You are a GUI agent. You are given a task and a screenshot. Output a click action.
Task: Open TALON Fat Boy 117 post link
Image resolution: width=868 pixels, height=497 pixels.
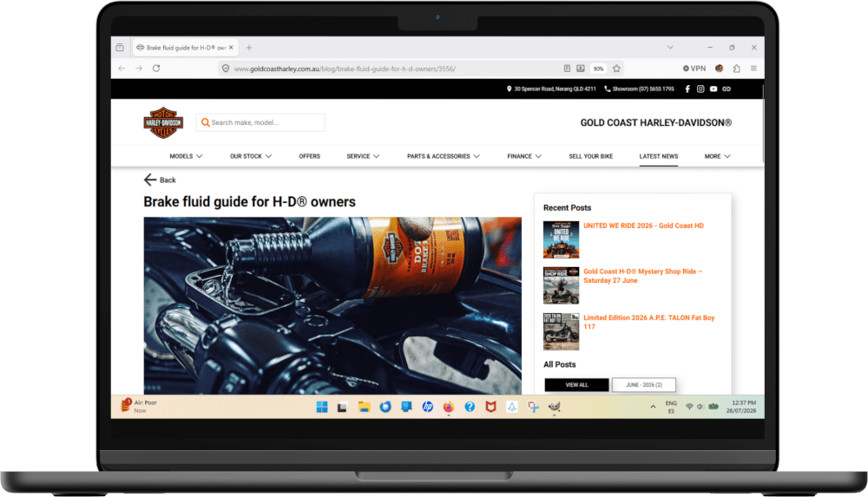pyautogui.click(x=648, y=322)
